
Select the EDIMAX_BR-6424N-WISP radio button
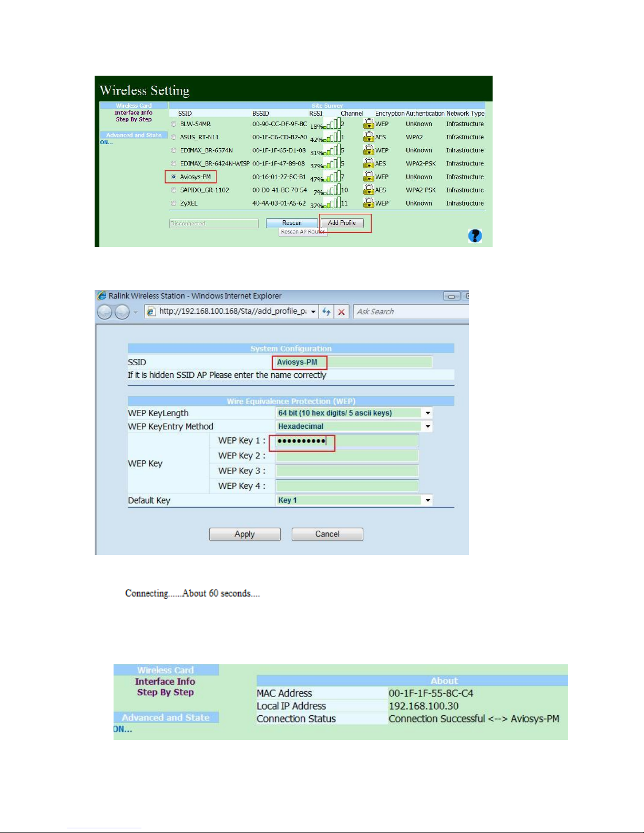click(x=173, y=163)
